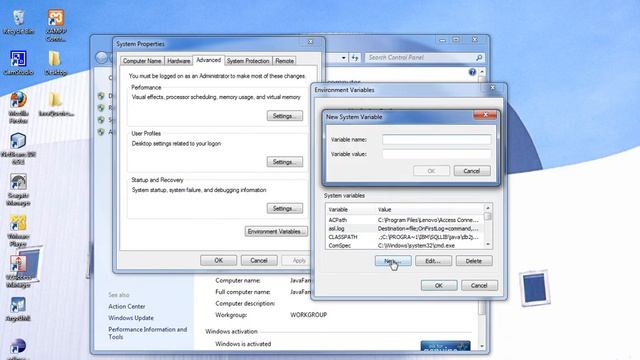Open Startup and Recovery Settings button

pos(285,209)
